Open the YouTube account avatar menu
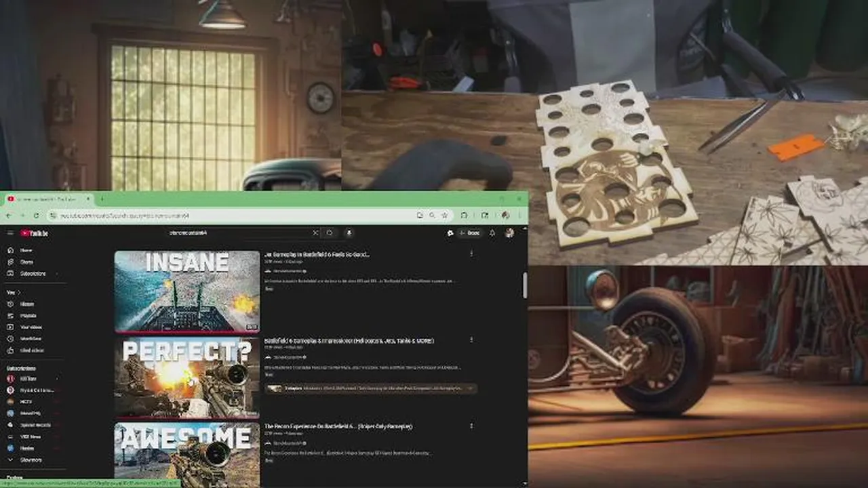The width and height of the screenshot is (868, 488). click(509, 233)
